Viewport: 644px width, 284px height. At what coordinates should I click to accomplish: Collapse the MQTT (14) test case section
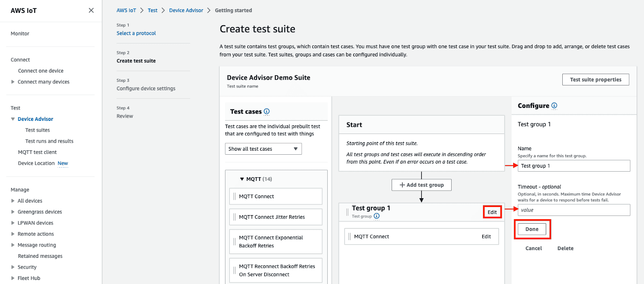[242, 179]
